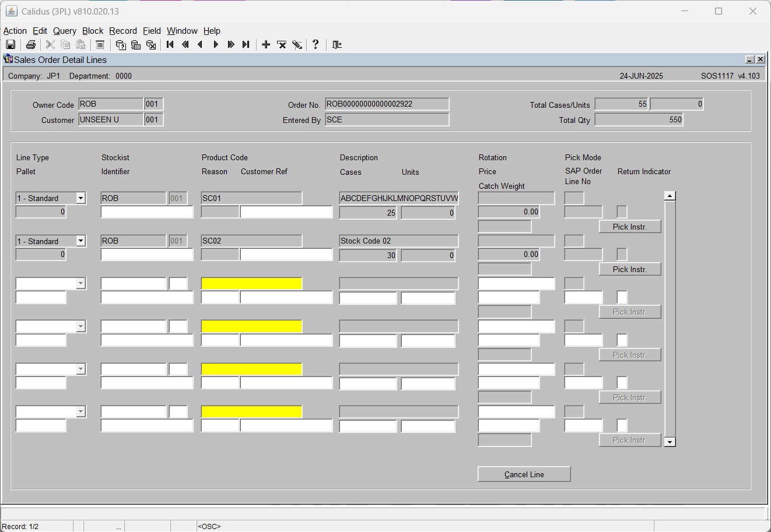Minimize the Sales Order Detail Lines subwindow

(x=750, y=59)
